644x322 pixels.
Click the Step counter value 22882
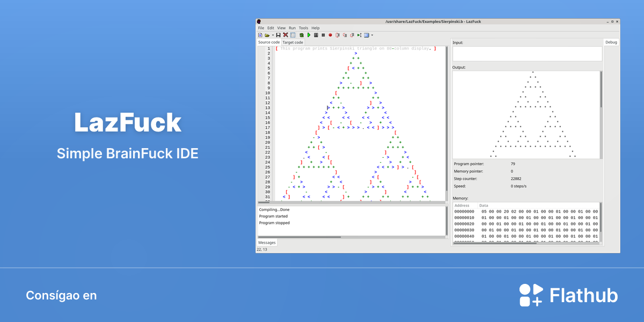click(516, 179)
